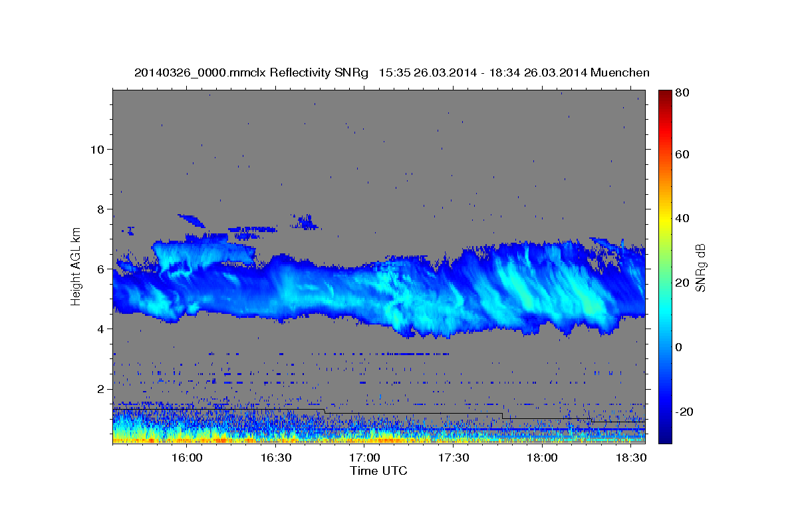The width and height of the screenshot is (798, 532).
Task: Click the colorbar value 60
Action: point(682,154)
